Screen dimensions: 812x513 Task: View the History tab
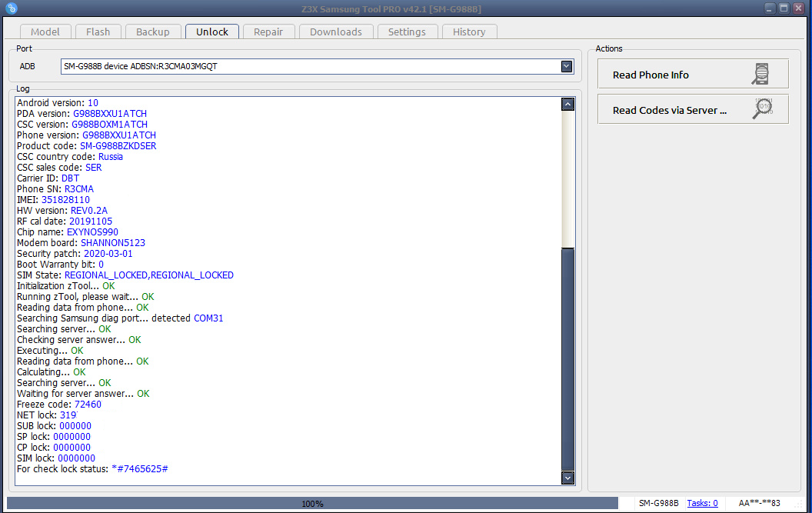tap(469, 32)
